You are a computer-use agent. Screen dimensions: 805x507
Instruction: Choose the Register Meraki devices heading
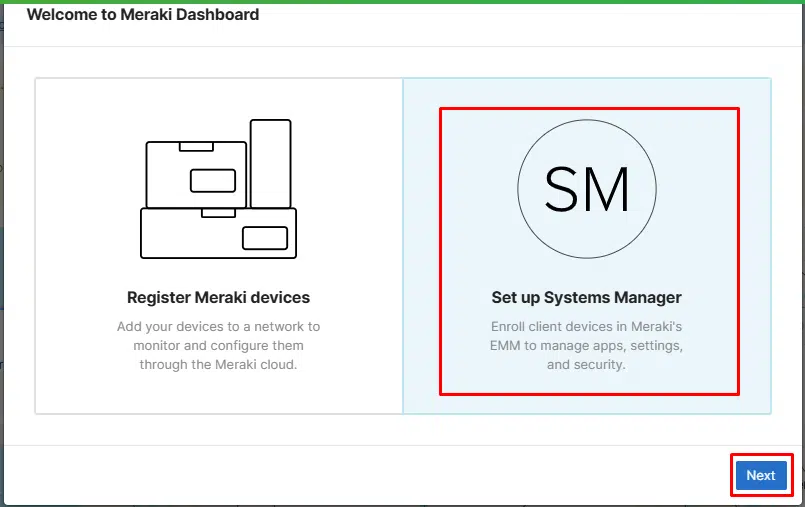tap(219, 298)
